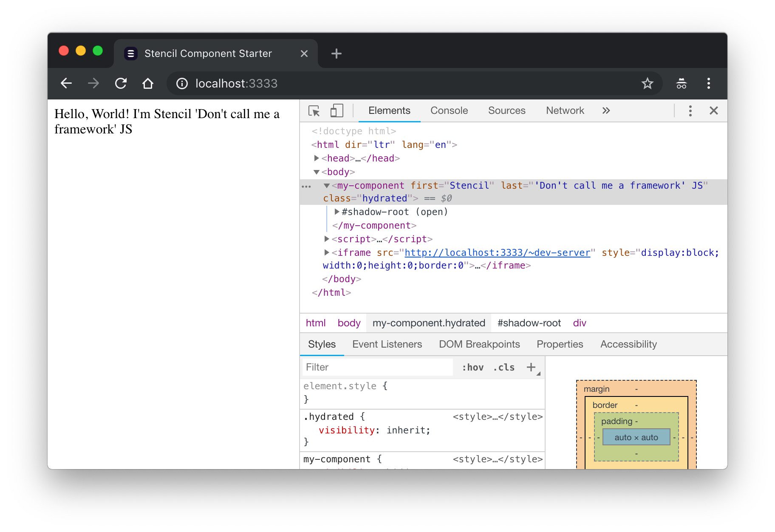775x532 pixels.
Task: Select body in the breadcrumb bar
Action: 349,323
